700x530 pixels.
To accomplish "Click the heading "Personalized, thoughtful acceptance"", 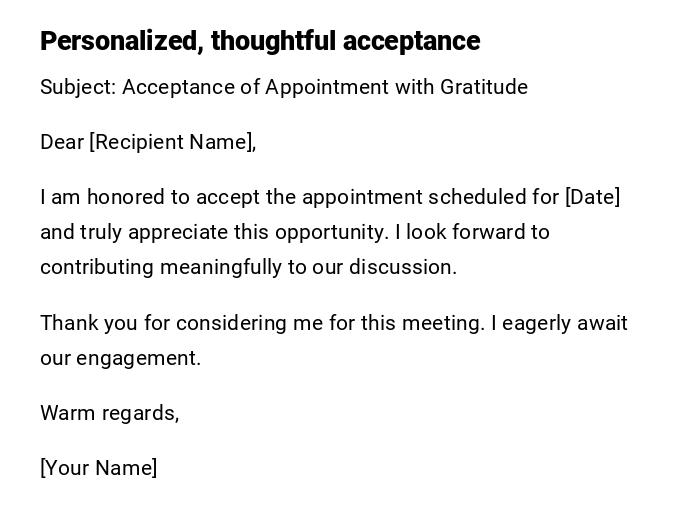I will (x=260, y=41).
